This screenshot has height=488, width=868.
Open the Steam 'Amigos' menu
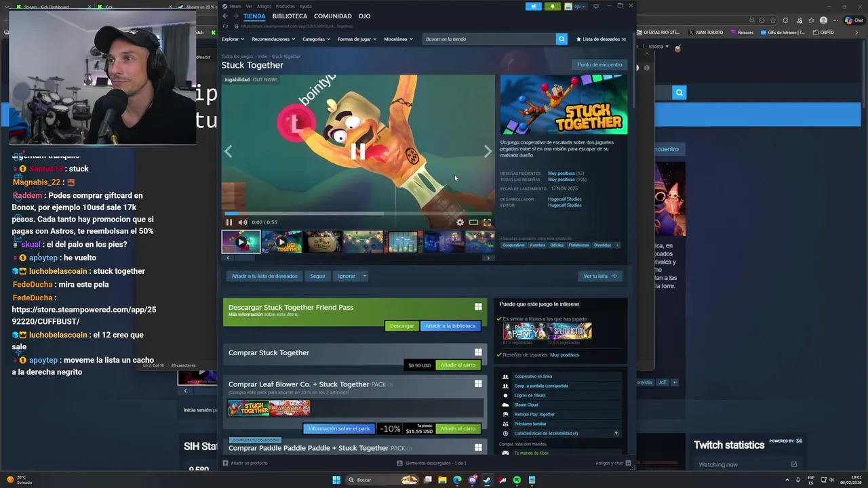[x=264, y=6]
